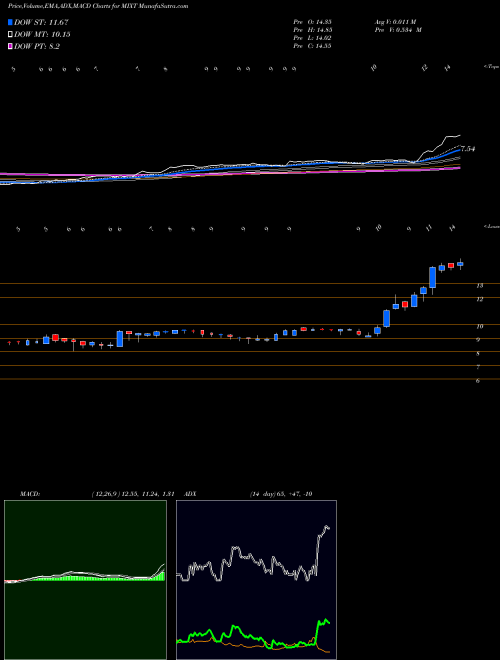This screenshot has width=500, height=660.
Task: Click the last blue candlestick on the chart
Action: (x=460, y=264)
